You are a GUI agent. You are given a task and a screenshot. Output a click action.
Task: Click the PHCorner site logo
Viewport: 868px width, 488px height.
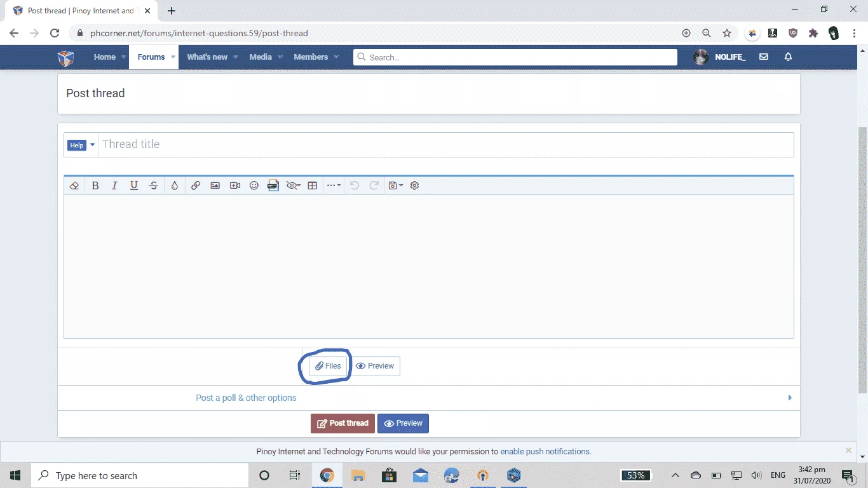coord(66,58)
